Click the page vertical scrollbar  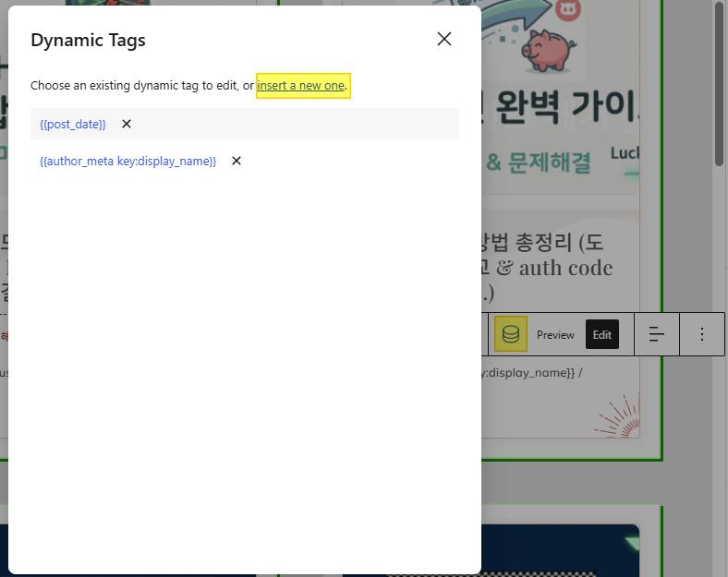point(719,83)
